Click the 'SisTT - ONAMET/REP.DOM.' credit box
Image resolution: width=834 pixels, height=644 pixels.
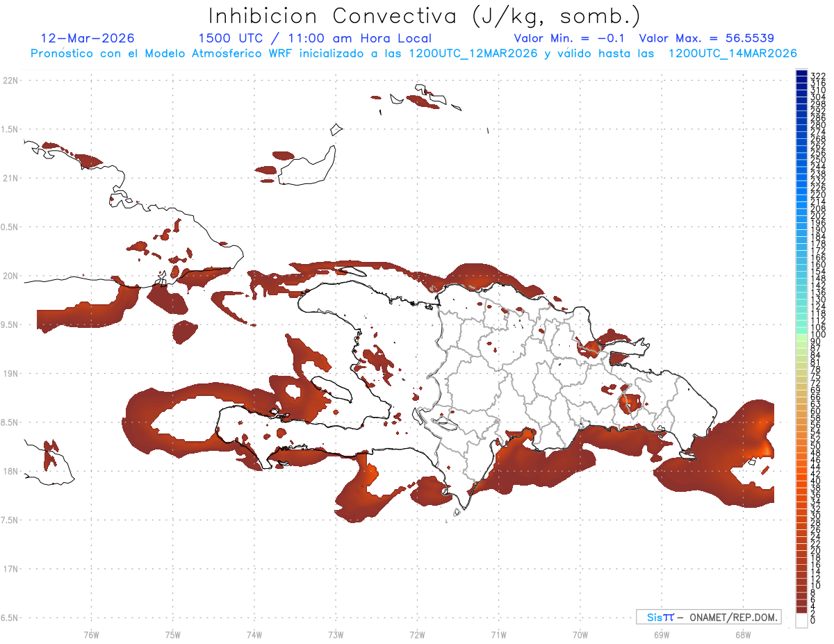click(709, 617)
